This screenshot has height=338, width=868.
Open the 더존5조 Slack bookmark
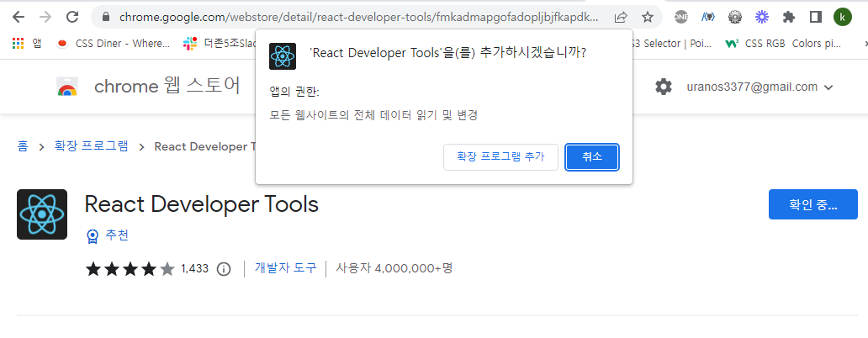coord(219,43)
